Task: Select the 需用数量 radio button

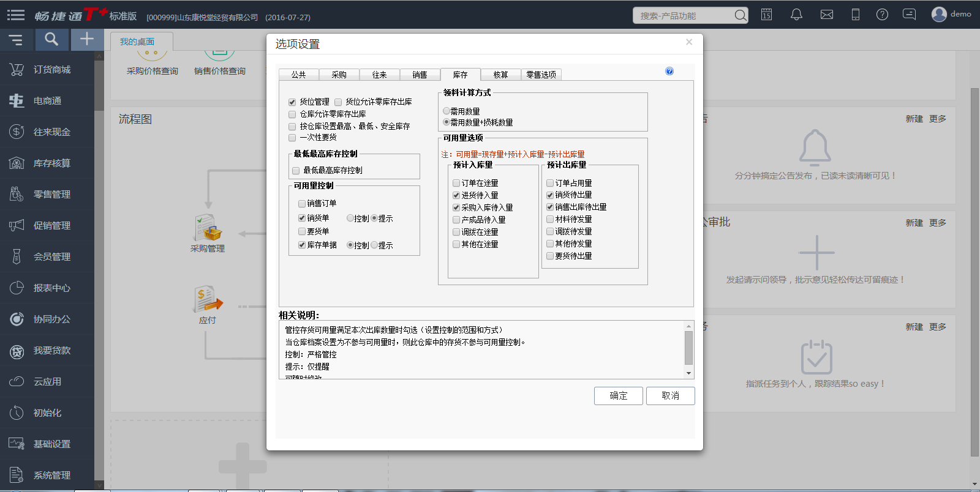Action: pyautogui.click(x=447, y=111)
